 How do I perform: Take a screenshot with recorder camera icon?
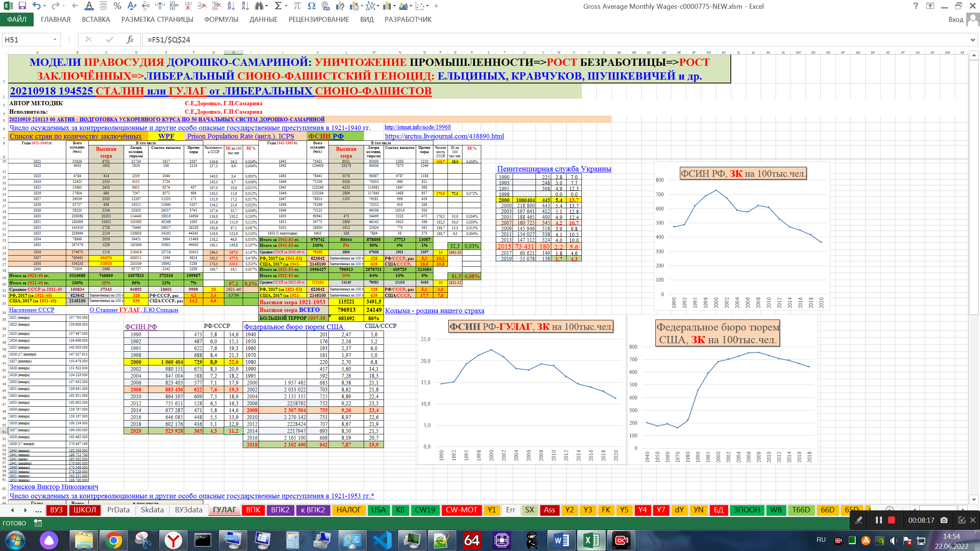click(x=944, y=520)
